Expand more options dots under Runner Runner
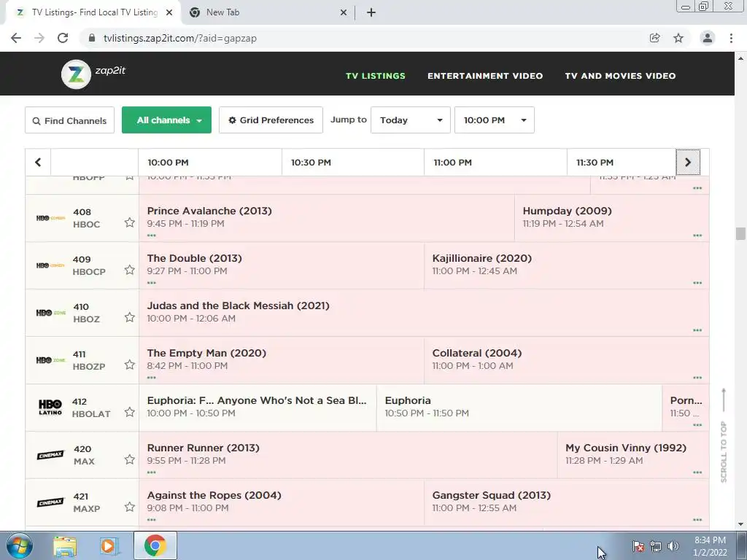The height and width of the screenshot is (560, 747). (x=152, y=472)
